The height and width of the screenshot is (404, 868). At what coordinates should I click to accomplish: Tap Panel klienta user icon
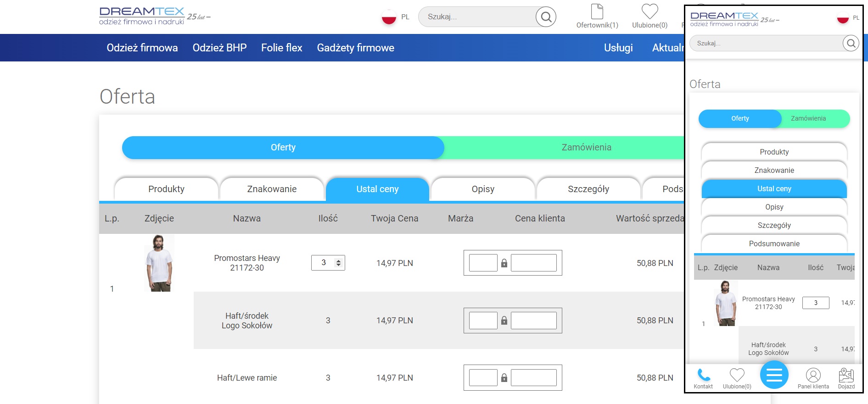pos(813,375)
